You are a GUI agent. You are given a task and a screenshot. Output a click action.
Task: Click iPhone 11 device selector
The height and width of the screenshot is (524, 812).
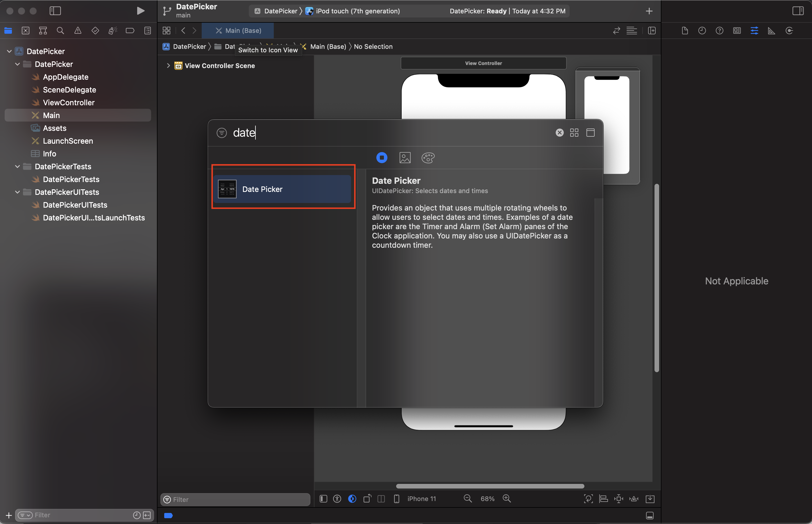[421, 498]
